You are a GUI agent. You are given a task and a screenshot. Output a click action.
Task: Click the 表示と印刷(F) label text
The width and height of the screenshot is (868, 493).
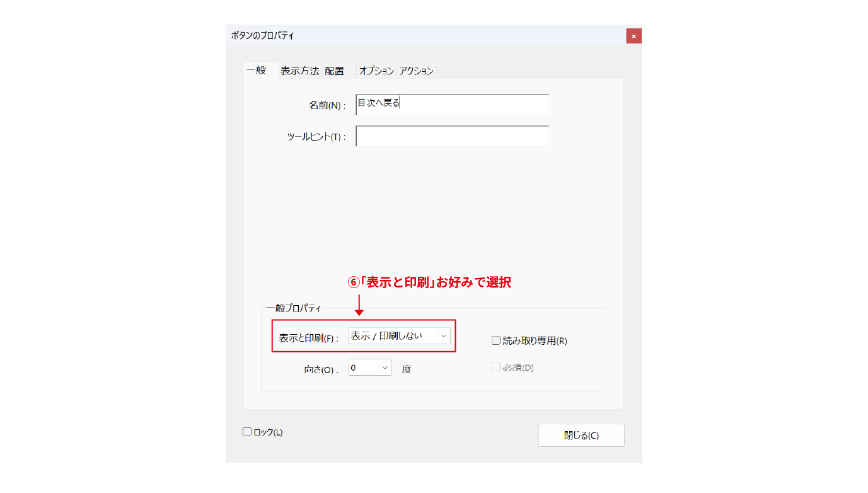point(309,338)
